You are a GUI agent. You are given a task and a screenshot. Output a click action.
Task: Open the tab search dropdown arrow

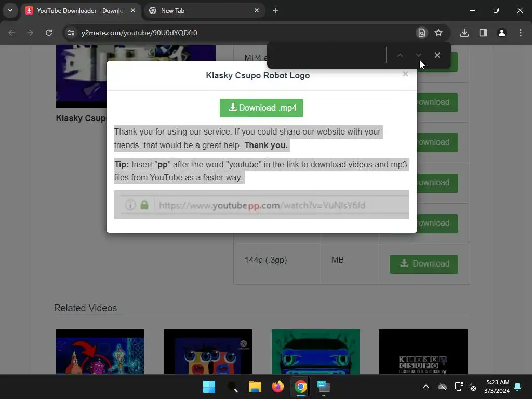click(10, 10)
